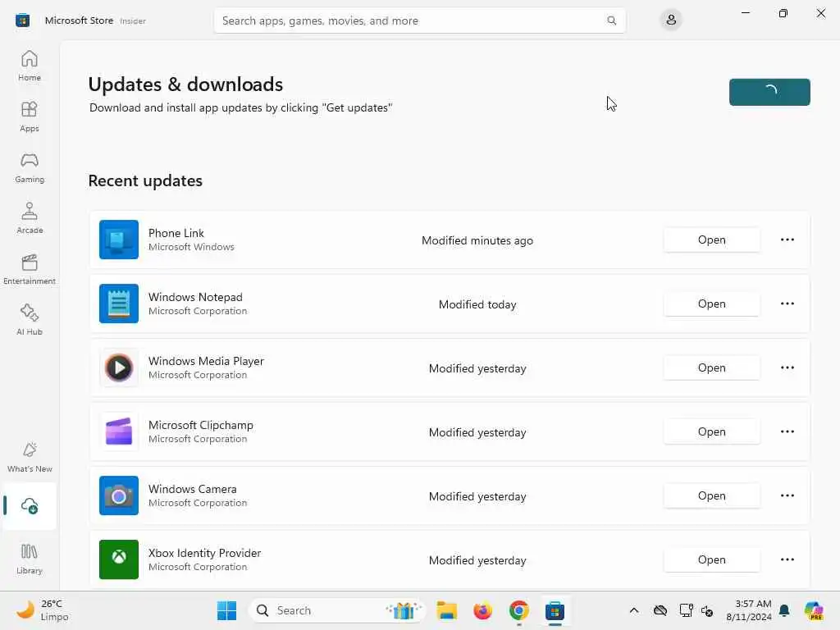Open more options for Xbox Identity Provider
Image resolution: width=840 pixels, height=630 pixels.
pyautogui.click(x=787, y=559)
